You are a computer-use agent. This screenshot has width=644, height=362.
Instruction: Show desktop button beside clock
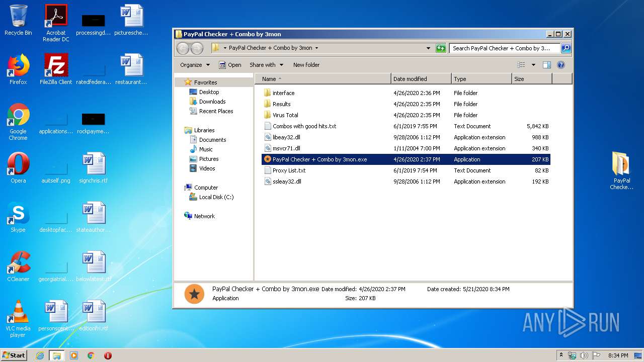click(638, 355)
